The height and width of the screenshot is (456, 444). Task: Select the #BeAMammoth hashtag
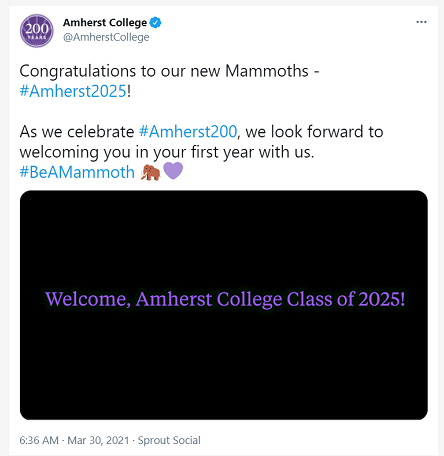pos(77,172)
